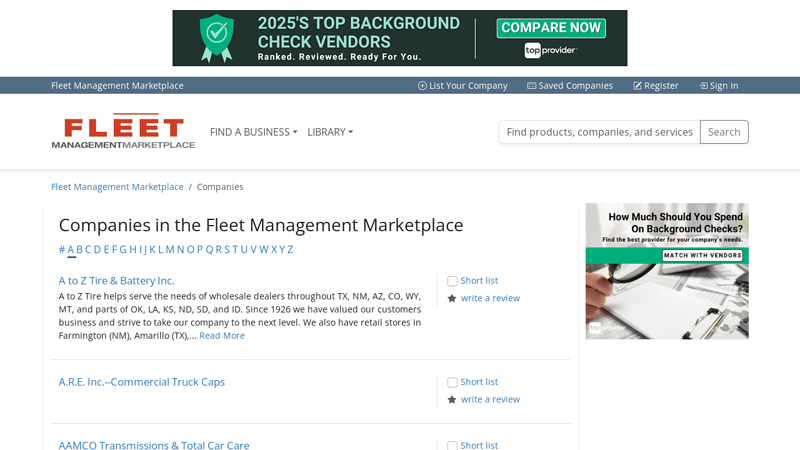Filter companies by letter K

click(x=153, y=249)
